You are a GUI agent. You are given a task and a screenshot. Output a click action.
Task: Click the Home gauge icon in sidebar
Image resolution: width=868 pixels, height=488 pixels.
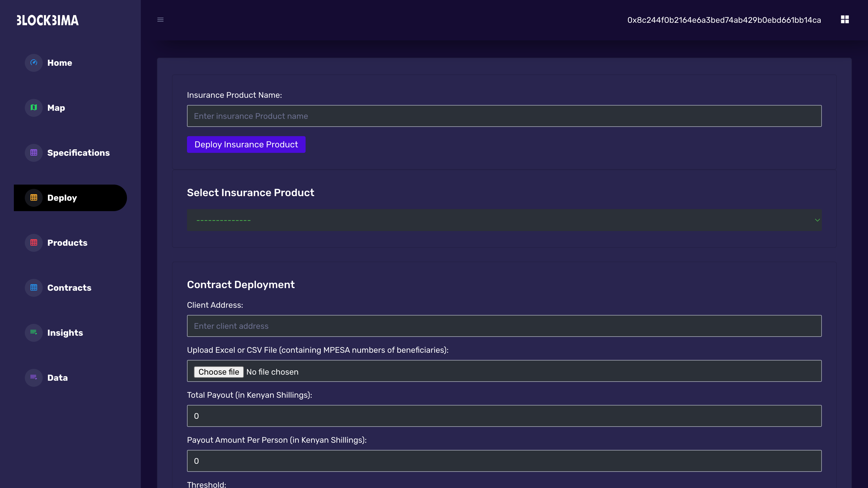coord(34,63)
